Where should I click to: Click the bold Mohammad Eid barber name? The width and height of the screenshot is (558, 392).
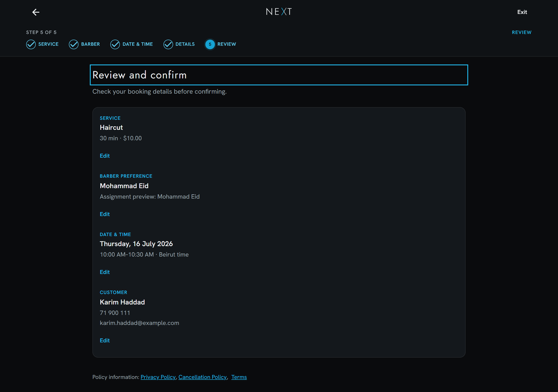tap(124, 186)
